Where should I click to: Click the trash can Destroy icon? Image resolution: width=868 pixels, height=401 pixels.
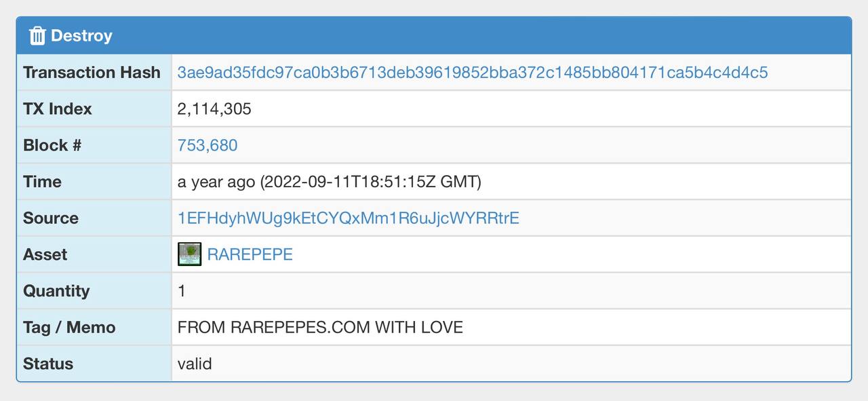pos(37,35)
